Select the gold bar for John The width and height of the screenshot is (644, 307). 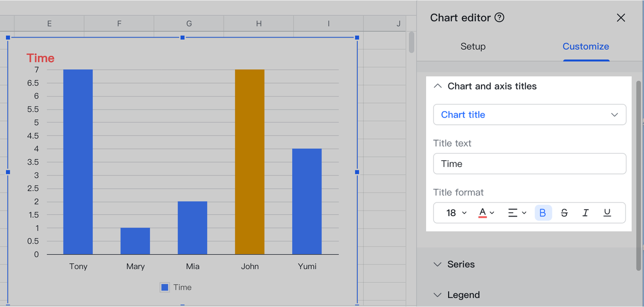[x=250, y=161]
